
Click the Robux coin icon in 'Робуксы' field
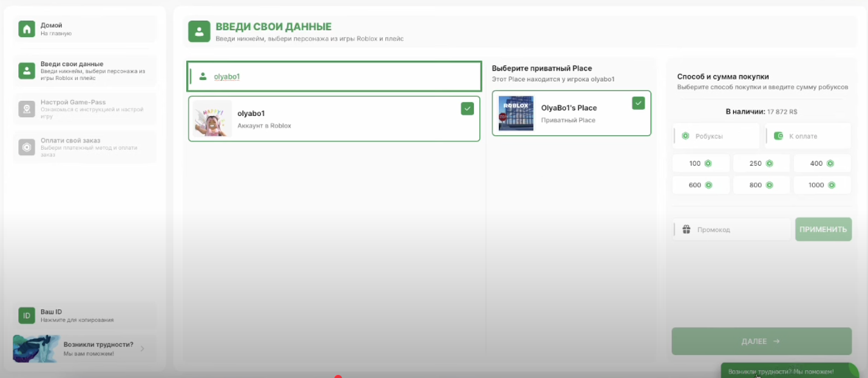tap(685, 136)
